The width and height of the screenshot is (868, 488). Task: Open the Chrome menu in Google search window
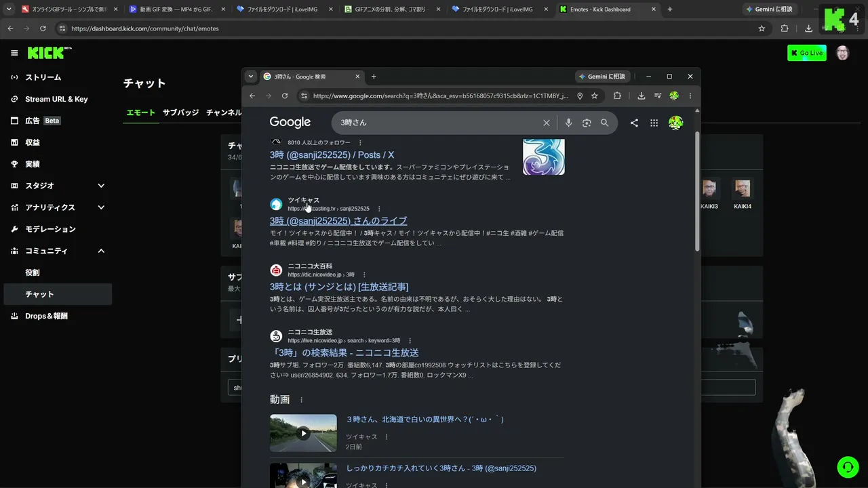pyautogui.click(x=690, y=96)
